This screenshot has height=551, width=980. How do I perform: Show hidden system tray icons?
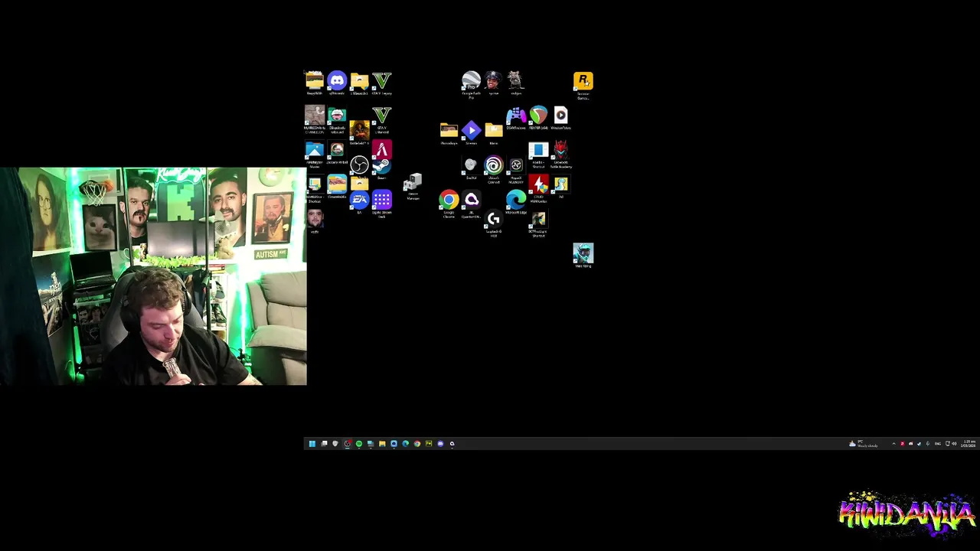(893, 444)
